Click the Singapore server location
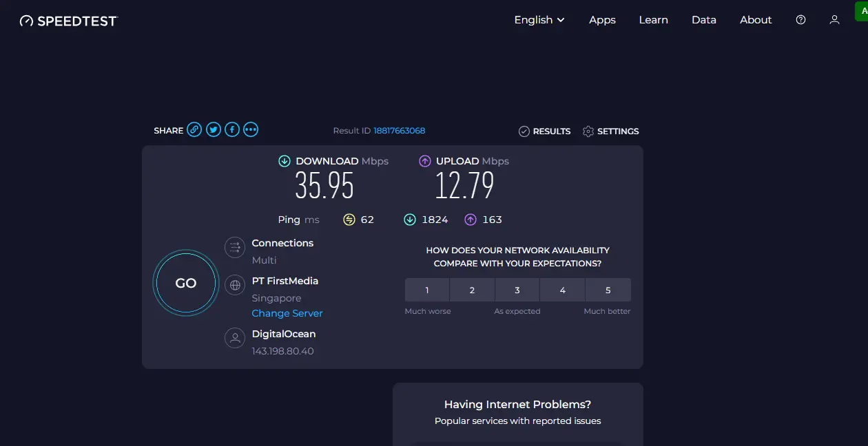The image size is (868, 446). (x=276, y=298)
